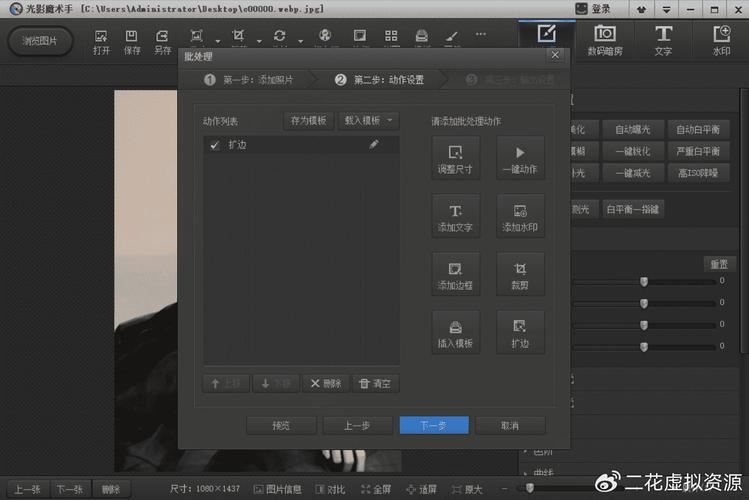This screenshot has height=500, width=749.
Task: Click the topmost adjustment slider handle below 重置
Action: pyautogui.click(x=644, y=281)
